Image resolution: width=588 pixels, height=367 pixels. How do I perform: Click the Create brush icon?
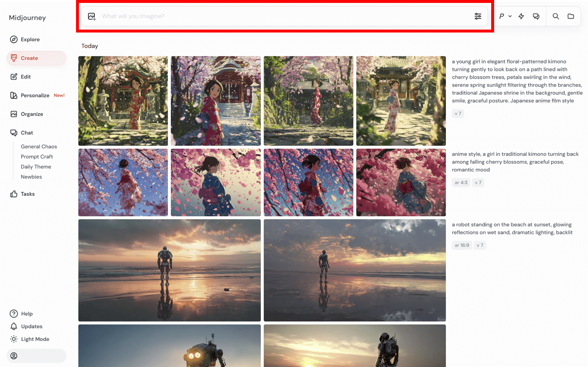(x=14, y=58)
